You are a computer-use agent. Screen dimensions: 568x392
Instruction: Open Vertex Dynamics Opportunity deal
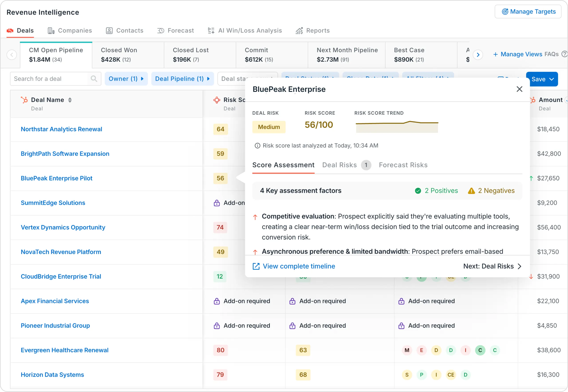pyautogui.click(x=63, y=227)
